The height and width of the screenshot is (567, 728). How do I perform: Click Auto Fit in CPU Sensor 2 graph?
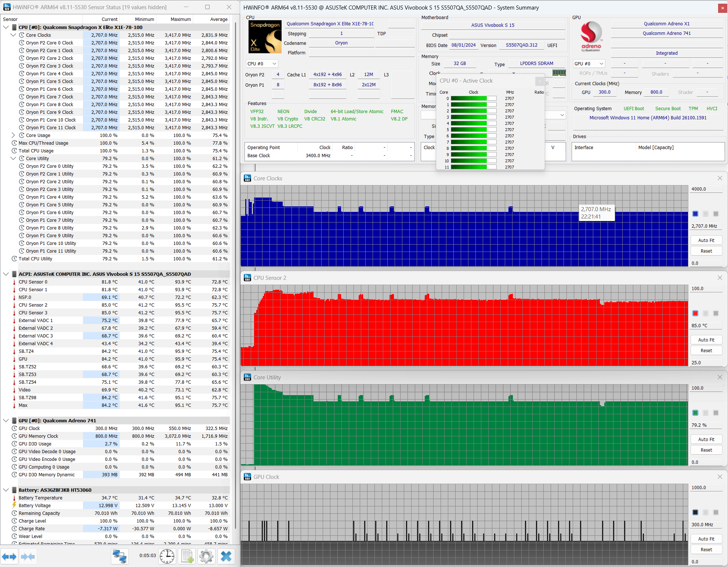point(706,340)
